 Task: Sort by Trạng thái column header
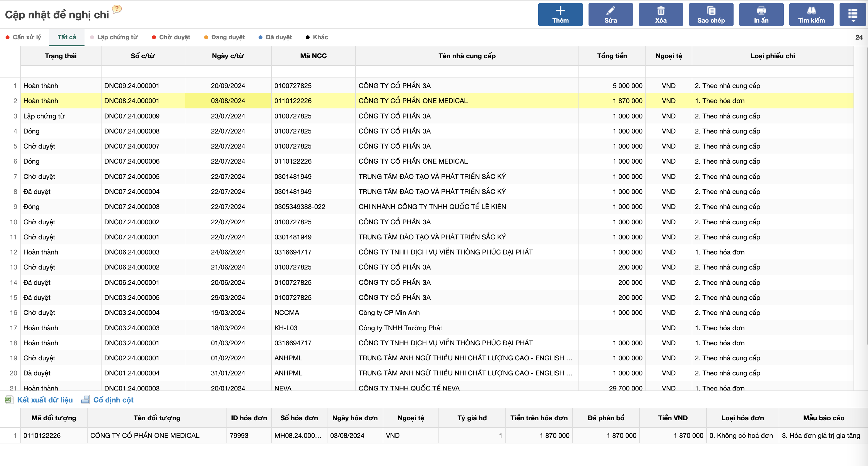(x=61, y=56)
